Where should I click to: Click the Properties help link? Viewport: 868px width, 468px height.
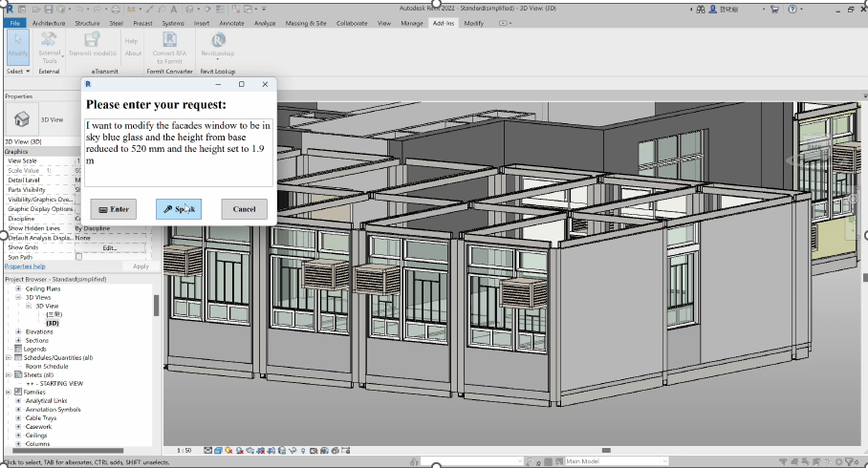pyautogui.click(x=25, y=266)
